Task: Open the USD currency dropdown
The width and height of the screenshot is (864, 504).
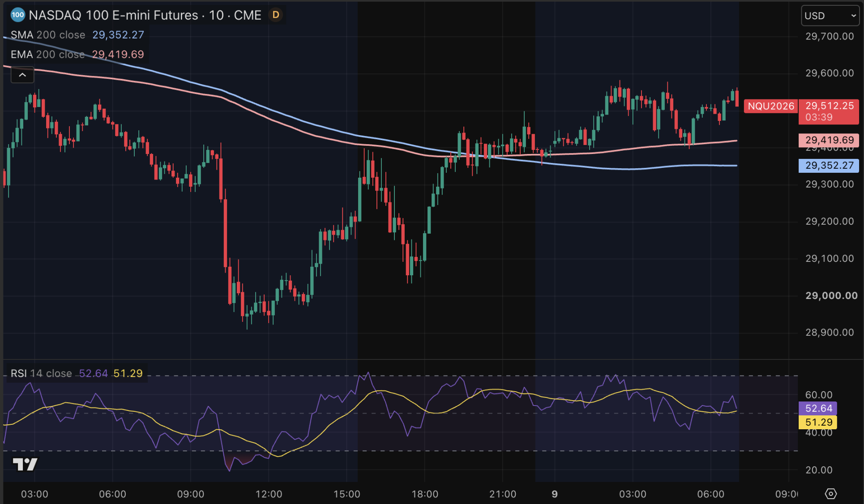Action: click(x=830, y=16)
